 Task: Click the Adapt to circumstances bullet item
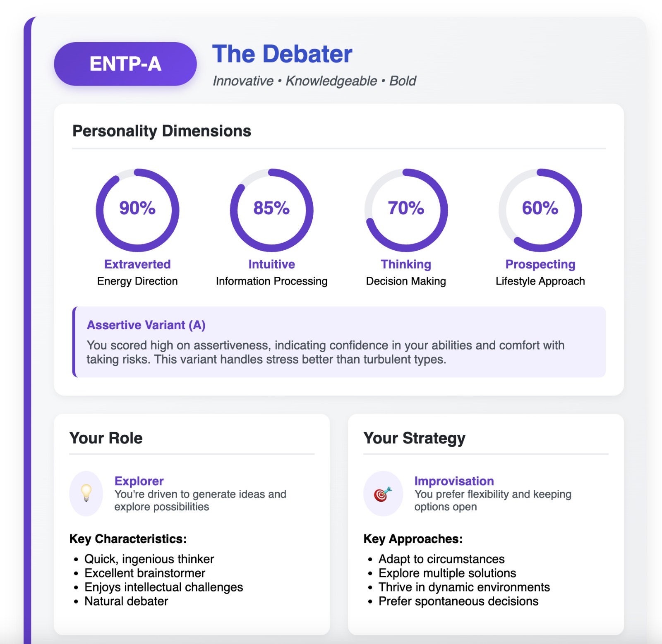point(441,559)
